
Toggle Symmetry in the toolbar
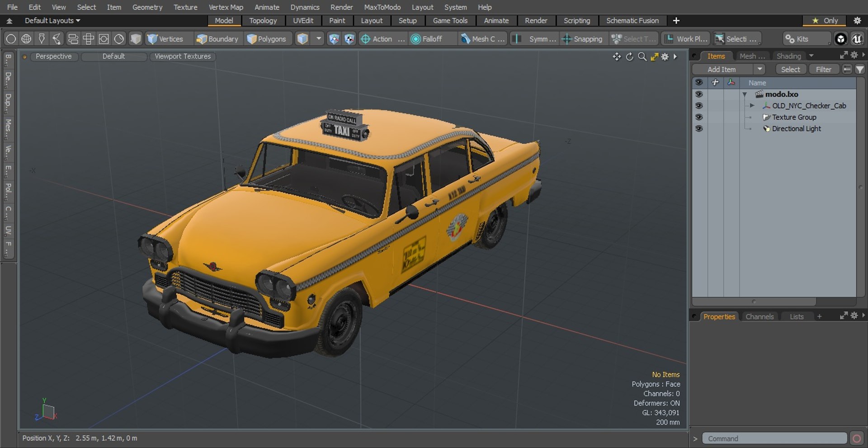tap(535, 39)
